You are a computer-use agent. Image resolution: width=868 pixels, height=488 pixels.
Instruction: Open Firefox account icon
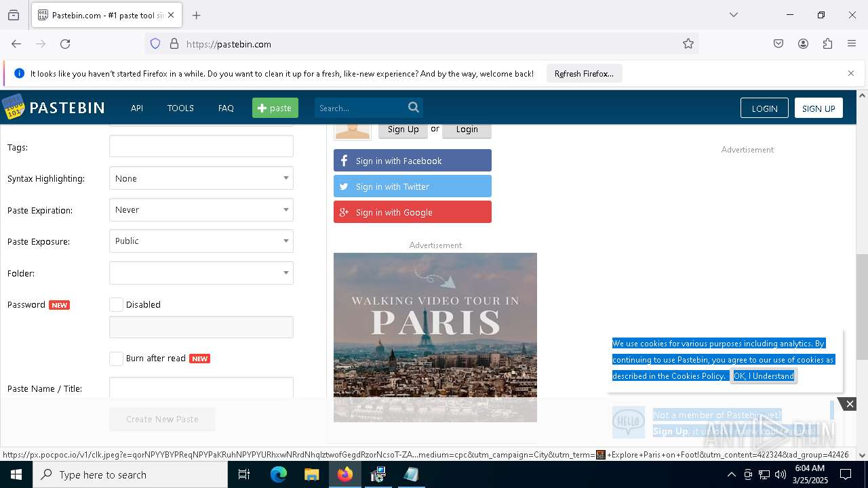pos(803,43)
